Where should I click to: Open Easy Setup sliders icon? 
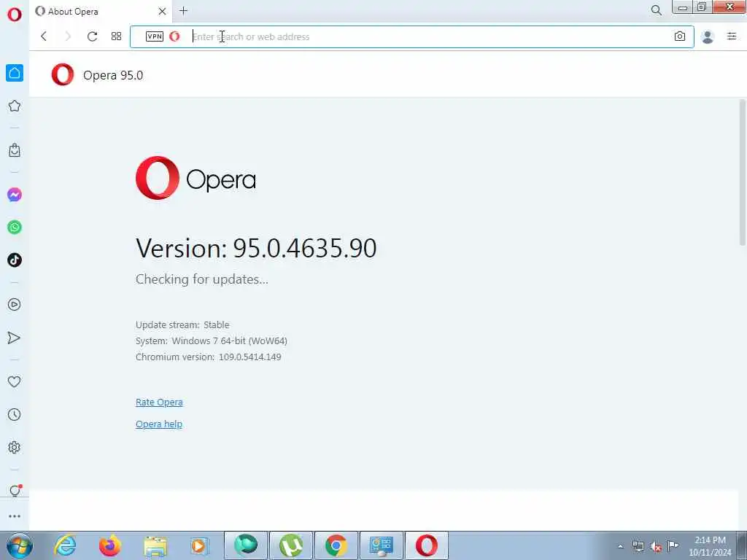[732, 36]
